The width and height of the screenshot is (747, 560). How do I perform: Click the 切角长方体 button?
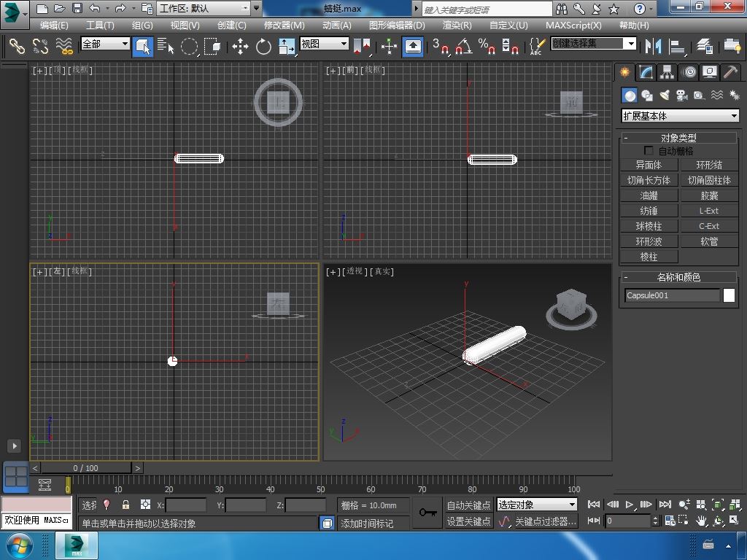(649, 180)
